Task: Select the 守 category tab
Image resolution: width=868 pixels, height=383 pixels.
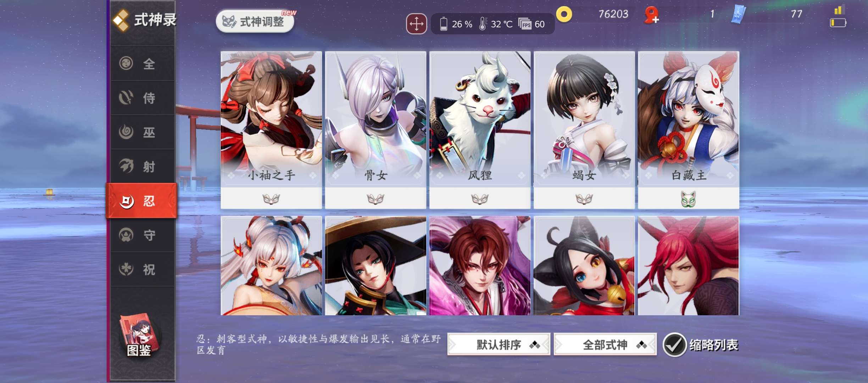Action: [x=143, y=235]
